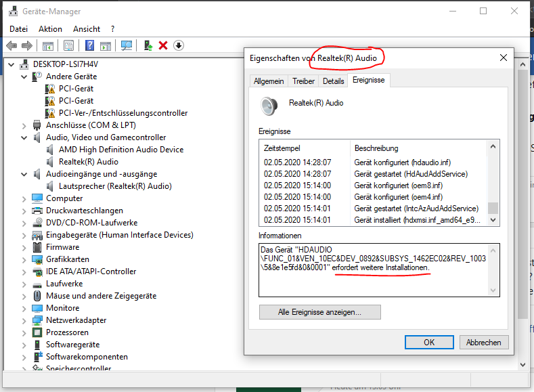Click the red X uninstall device icon
The width and height of the screenshot is (534, 392).
click(x=163, y=45)
